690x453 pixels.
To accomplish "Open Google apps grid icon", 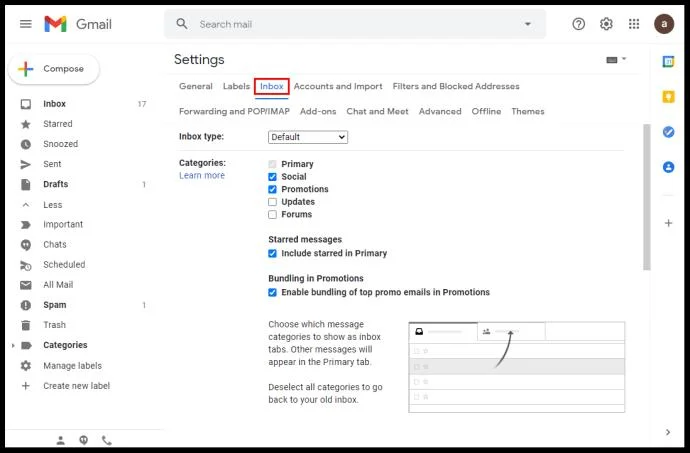I will coord(634,24).
